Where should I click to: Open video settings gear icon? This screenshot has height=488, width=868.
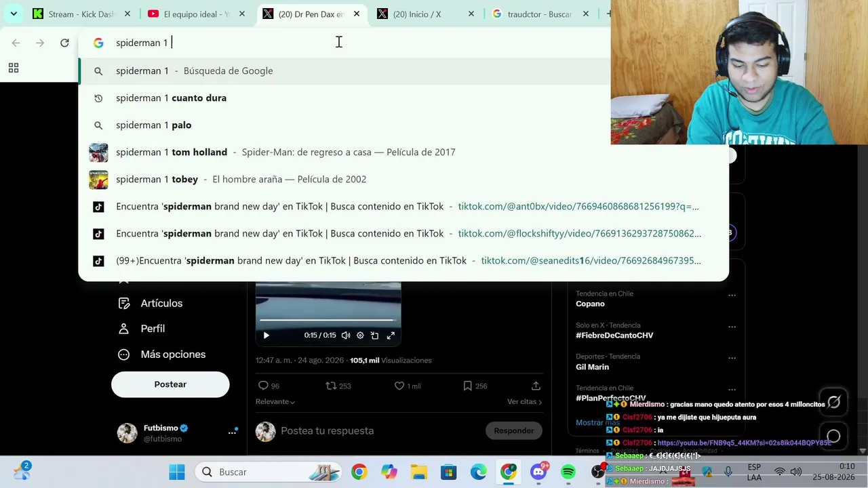point(360,335)
